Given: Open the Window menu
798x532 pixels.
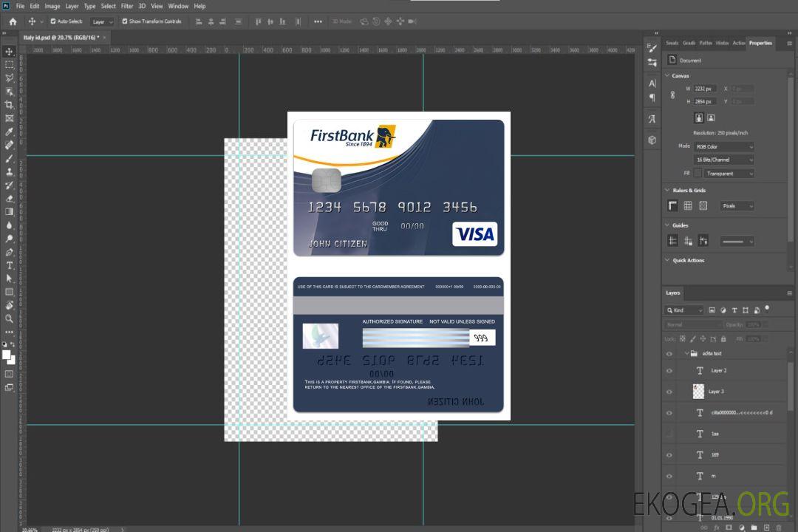Looking at the screenshot, I should 178,6.
